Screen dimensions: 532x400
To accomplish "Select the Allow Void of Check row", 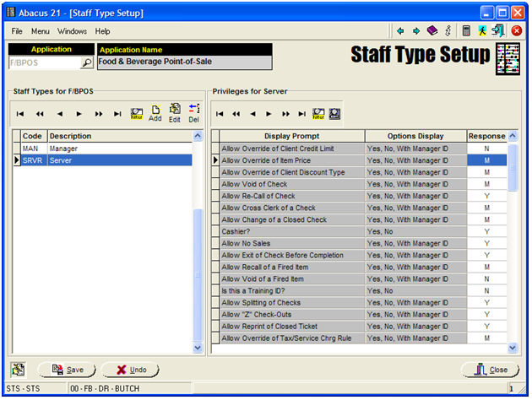I will click(291, 184).
